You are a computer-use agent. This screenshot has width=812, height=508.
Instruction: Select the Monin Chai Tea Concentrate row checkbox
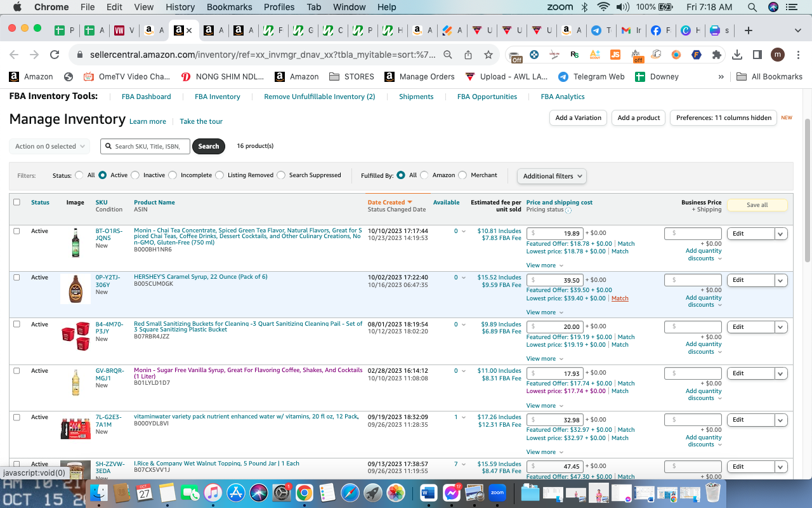tap(16, 231)
